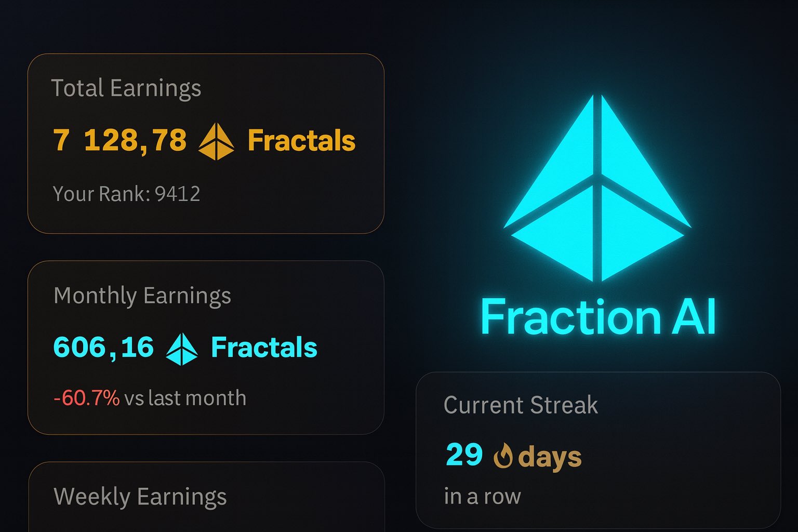This screenshot has height=532, width=798.
Task: Click the in a row label
Action: (x=483, y=496)
